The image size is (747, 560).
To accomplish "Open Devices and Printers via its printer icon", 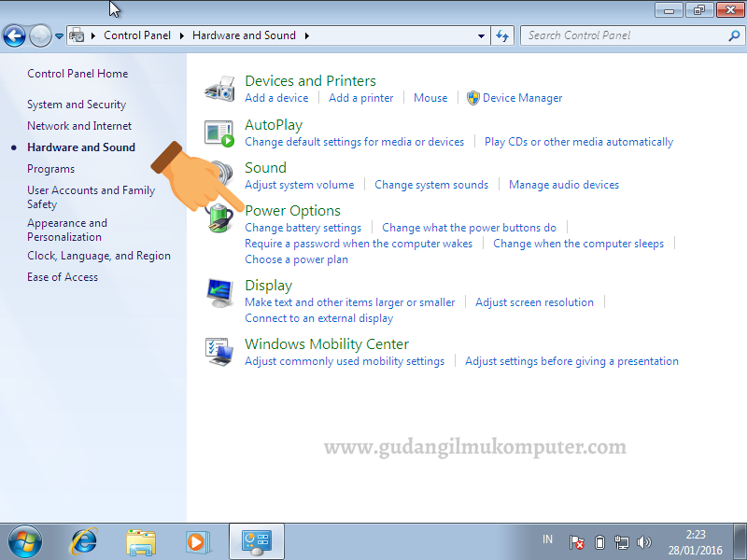I will click(219, 89).
